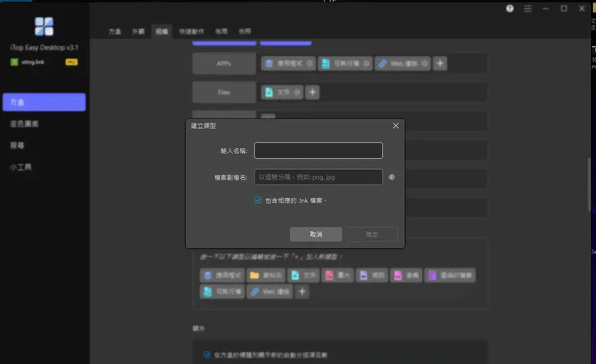Select the 可執行檔 type in the bottom types list
The image size is (596, 364).
(x=222, y=292)
